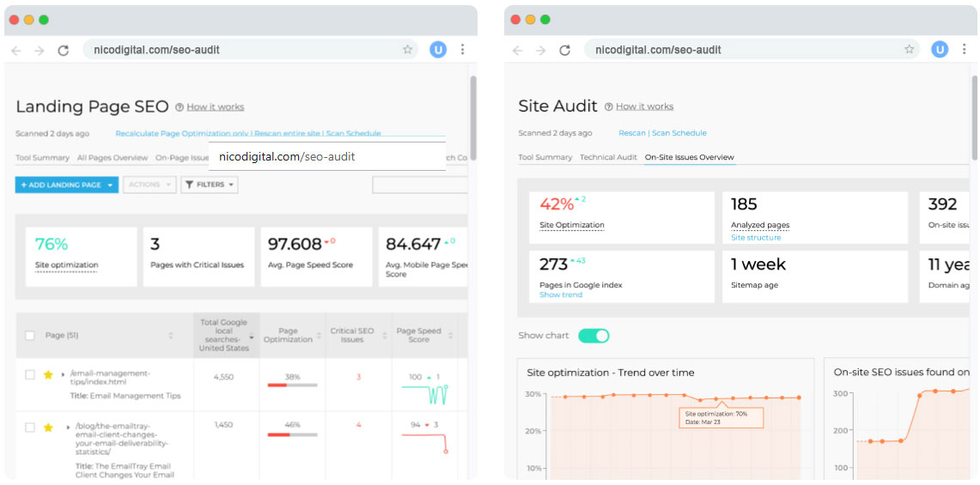This screenshot has height=485, width=980.
Task: Star the emailtray blog page row
Action: pyautogui.click(x=48, y=427)
